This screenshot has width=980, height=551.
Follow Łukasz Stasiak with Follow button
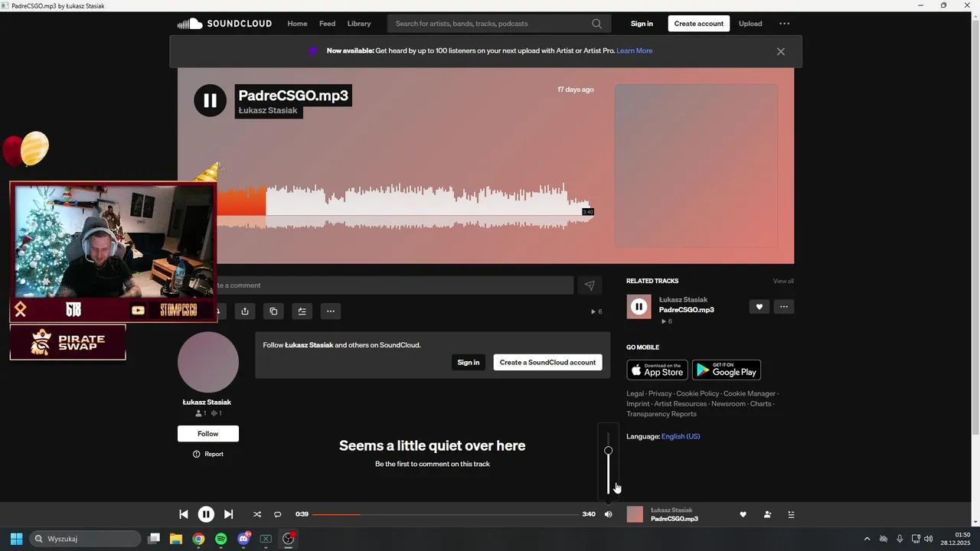coord(208,434)
